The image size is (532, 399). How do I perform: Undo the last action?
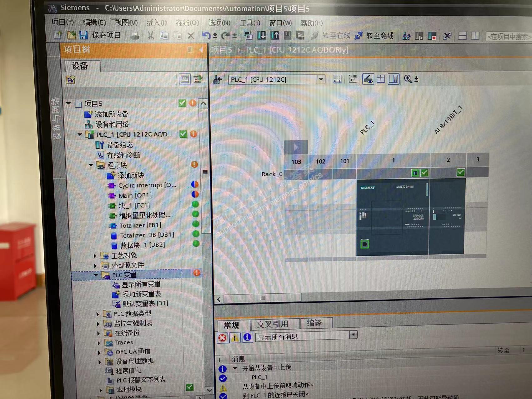point(206,36)
